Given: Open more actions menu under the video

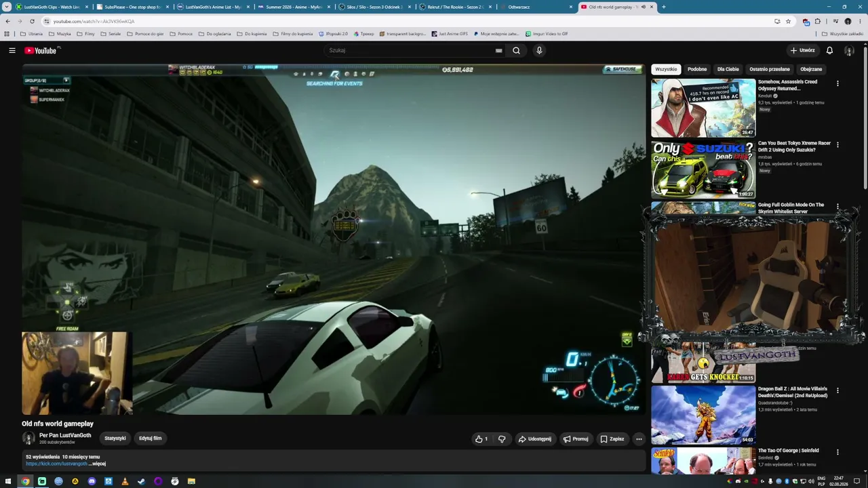Looking at the screenshot, I should 639,439.
